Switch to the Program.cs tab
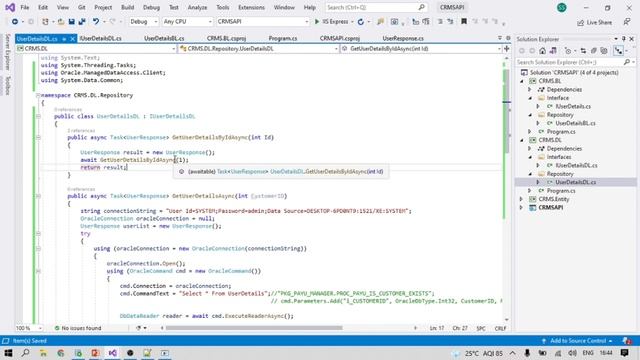The width and height of the screenshot is (640, 360). click(x=282, y=38)
